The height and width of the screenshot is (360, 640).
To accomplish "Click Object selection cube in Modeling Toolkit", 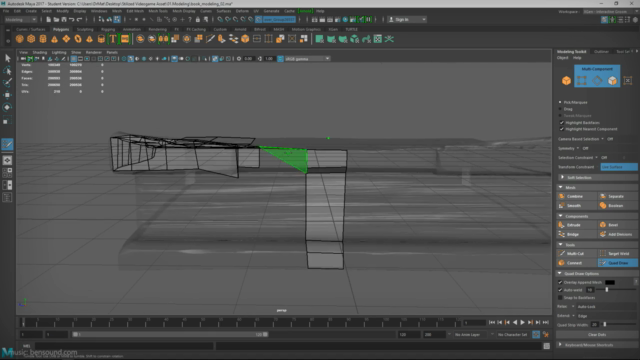I will pyautogui.click(x=566, y=80).
